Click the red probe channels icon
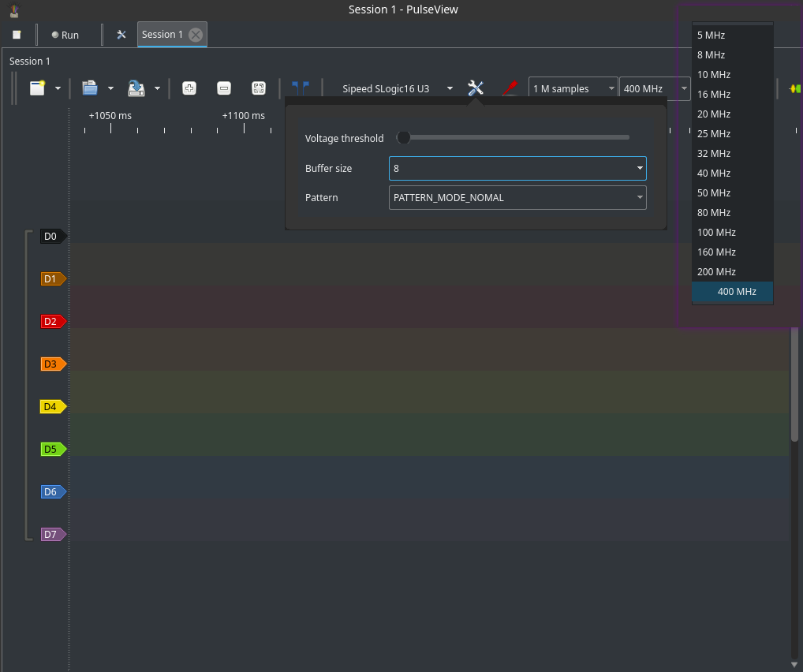The width and height of the screenshot is (803, 672). pyautogui.click(x=510, y=88)
